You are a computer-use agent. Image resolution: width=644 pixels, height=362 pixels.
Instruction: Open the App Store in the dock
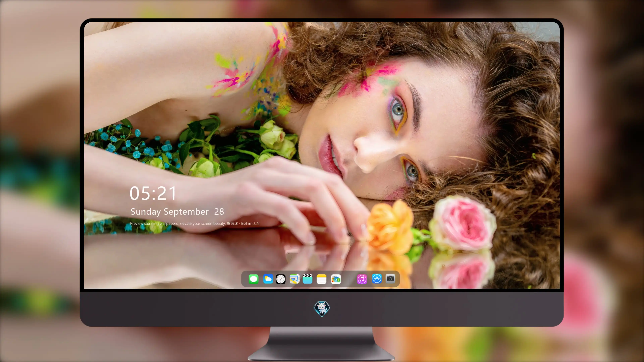tap(377, 279)
